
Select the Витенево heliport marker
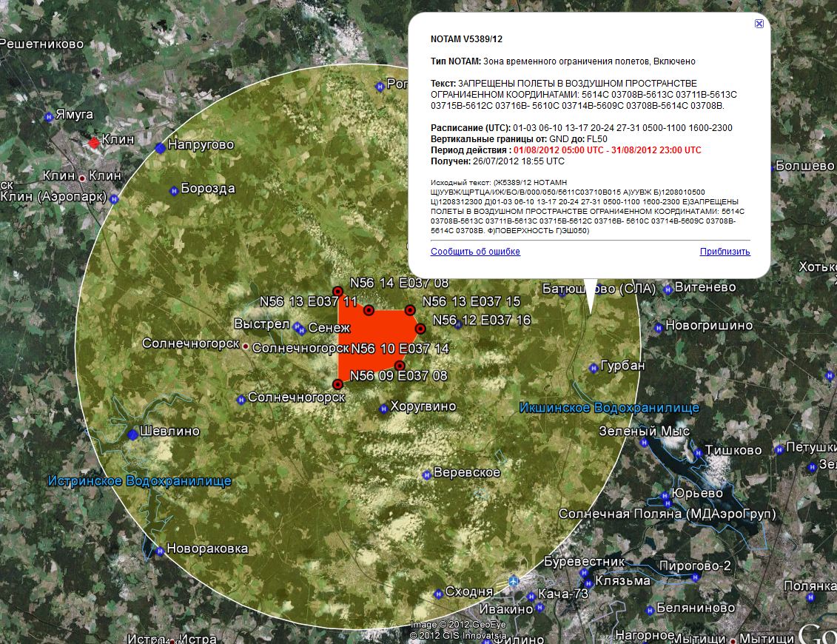[x=668, y=289]
